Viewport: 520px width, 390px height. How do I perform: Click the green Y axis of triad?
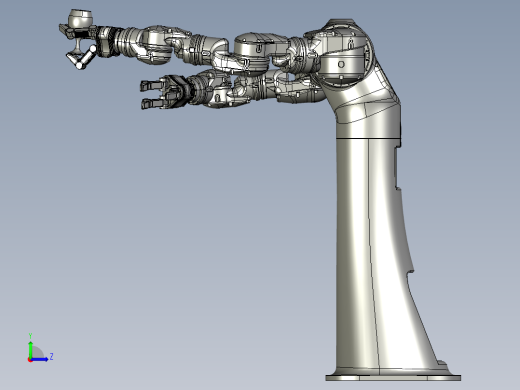tap(30, 349)
